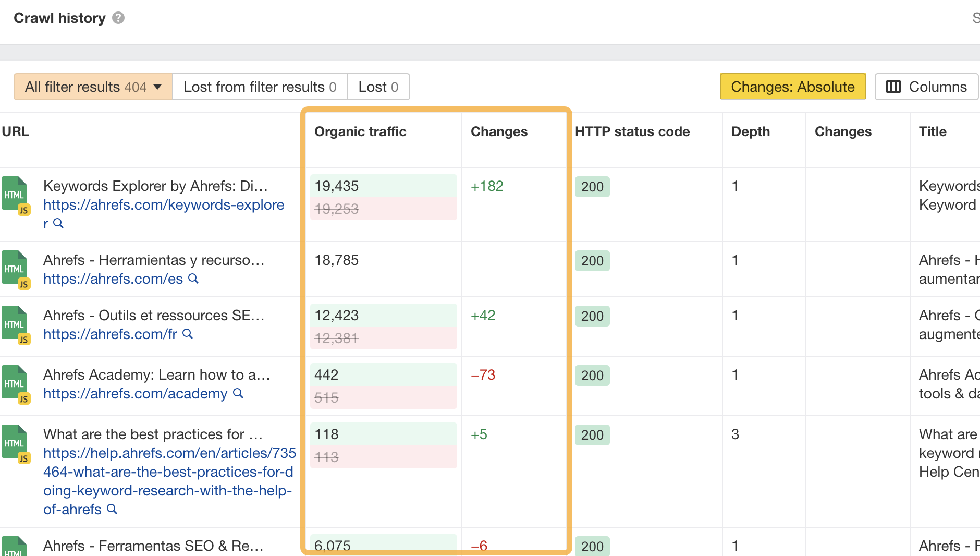Click the columns grid icon on the Columns button

pyautogui.click(x=893, y=87)
